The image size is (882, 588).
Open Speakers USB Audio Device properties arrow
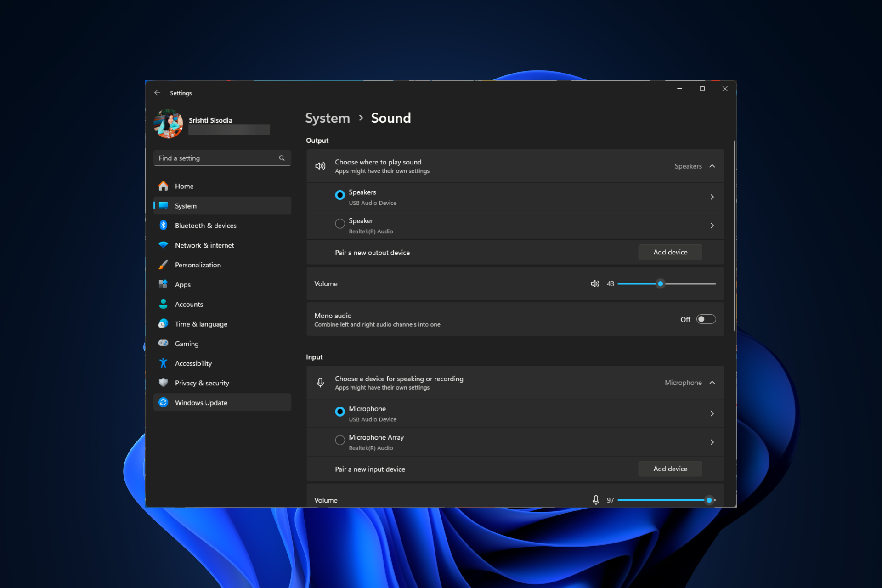coord(712,197)
